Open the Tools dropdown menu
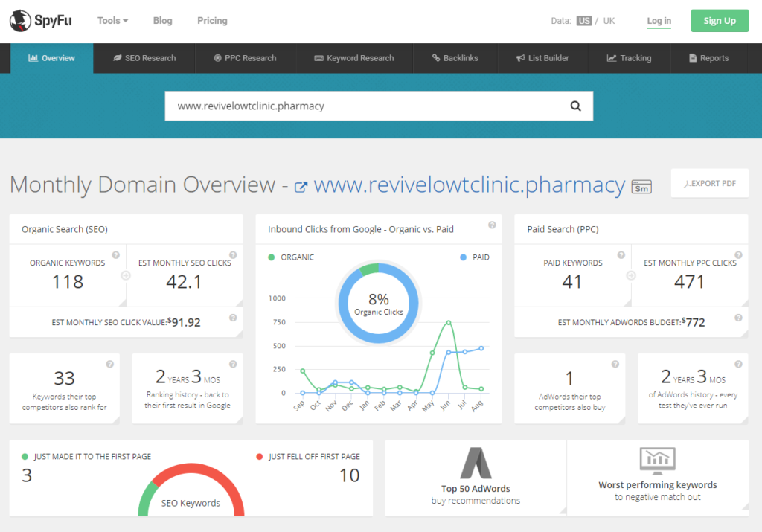The width and height of the screenshot is (762, 532). [x=113, y=20]
